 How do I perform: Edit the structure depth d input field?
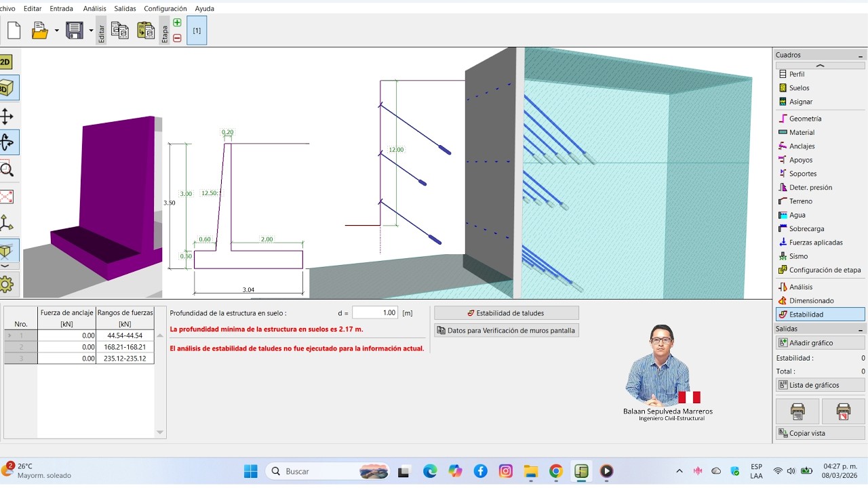(375, 312)
